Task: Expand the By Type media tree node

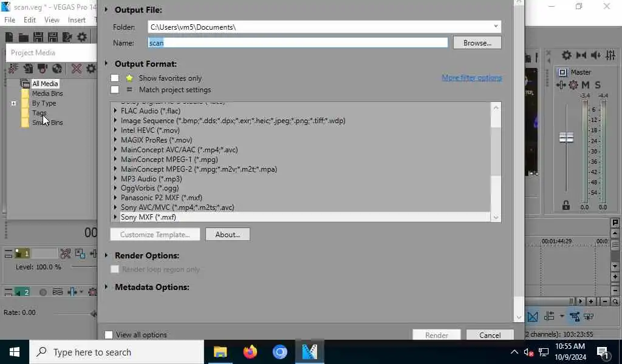Action: pyautogui.click(x=13, y=103)
